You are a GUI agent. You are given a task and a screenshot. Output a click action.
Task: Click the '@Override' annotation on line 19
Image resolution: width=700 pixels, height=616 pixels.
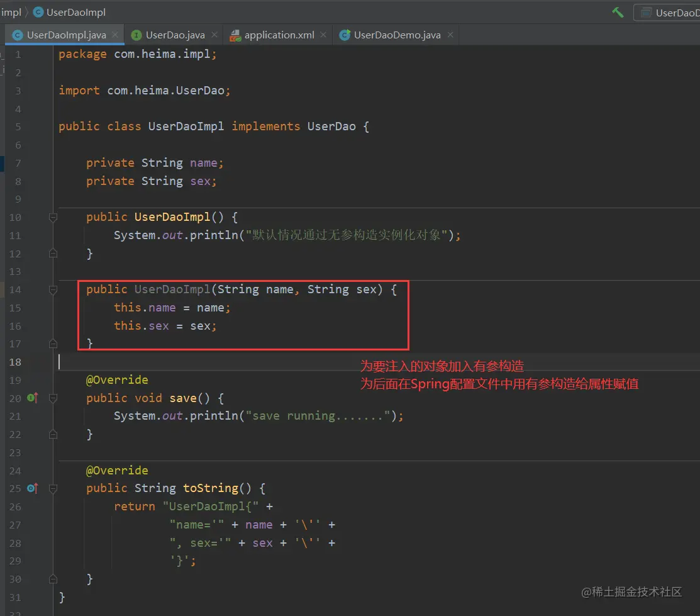117,380
